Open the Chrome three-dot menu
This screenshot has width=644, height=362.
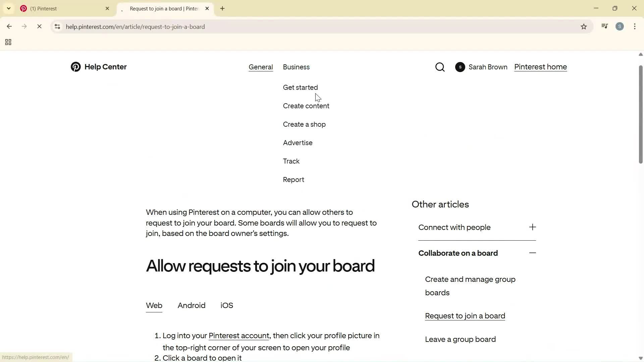tap(635, 26)
